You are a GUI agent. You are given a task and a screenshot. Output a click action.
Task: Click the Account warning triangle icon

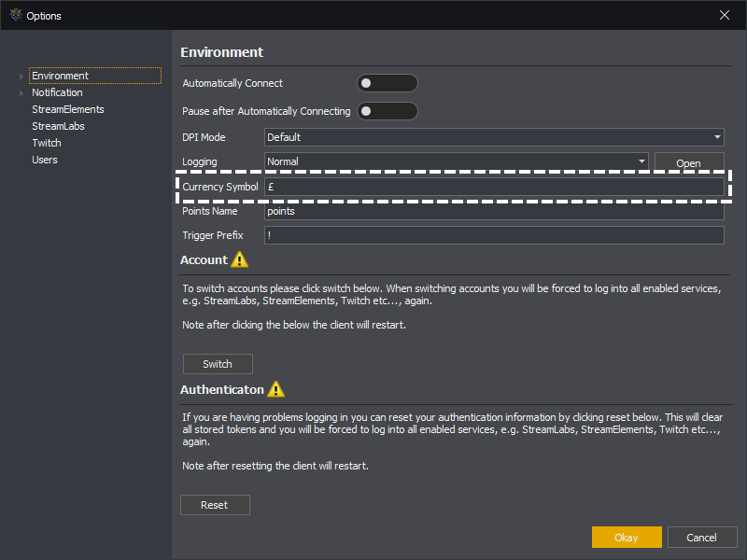pos(240,259)
